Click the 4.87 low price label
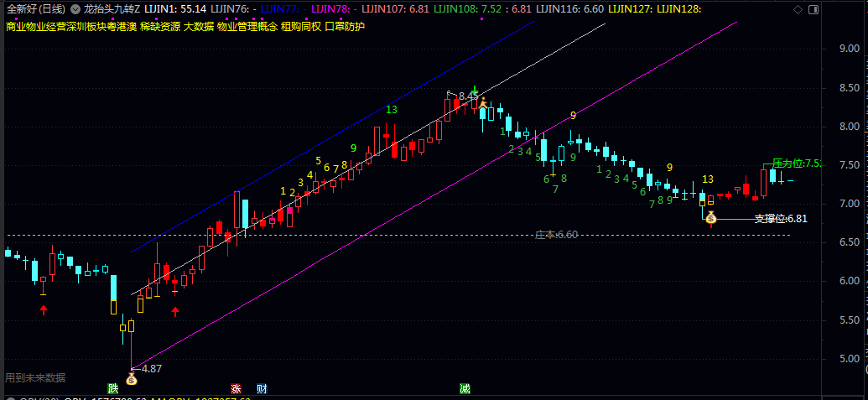Image resolution: width=868 pixels, height=400 pixels. coord(152,368)
